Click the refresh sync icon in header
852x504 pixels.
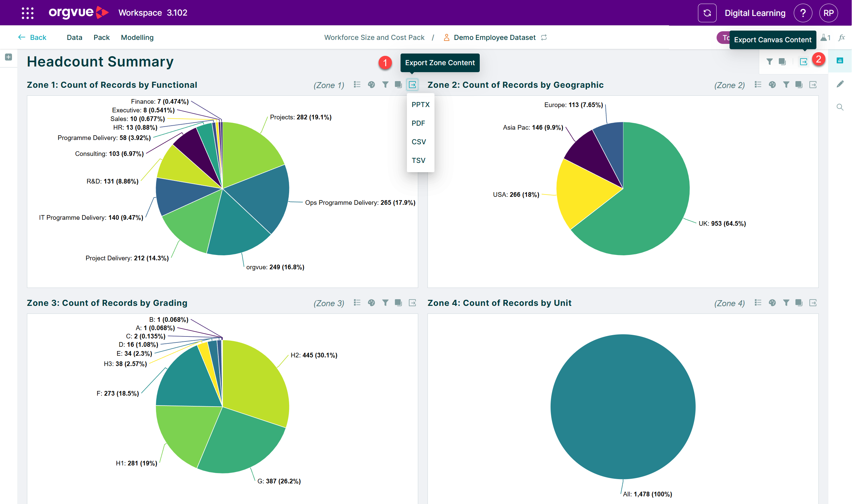[x=707, y=13]
